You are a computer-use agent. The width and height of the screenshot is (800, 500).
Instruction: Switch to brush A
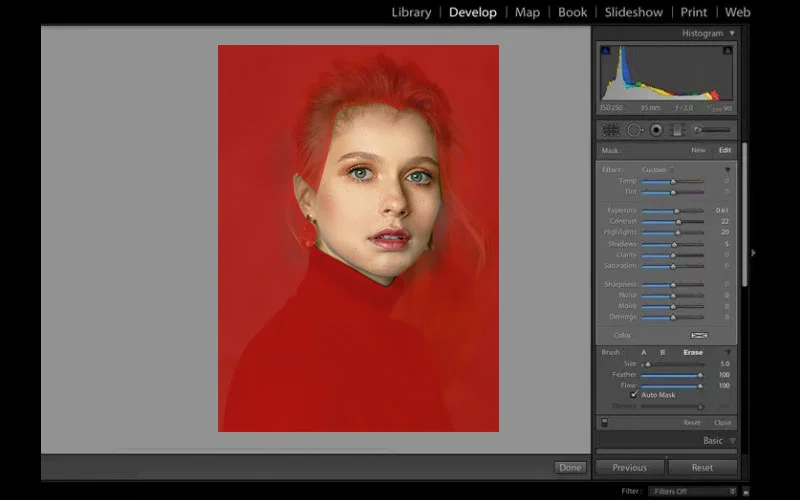point(644,352)
